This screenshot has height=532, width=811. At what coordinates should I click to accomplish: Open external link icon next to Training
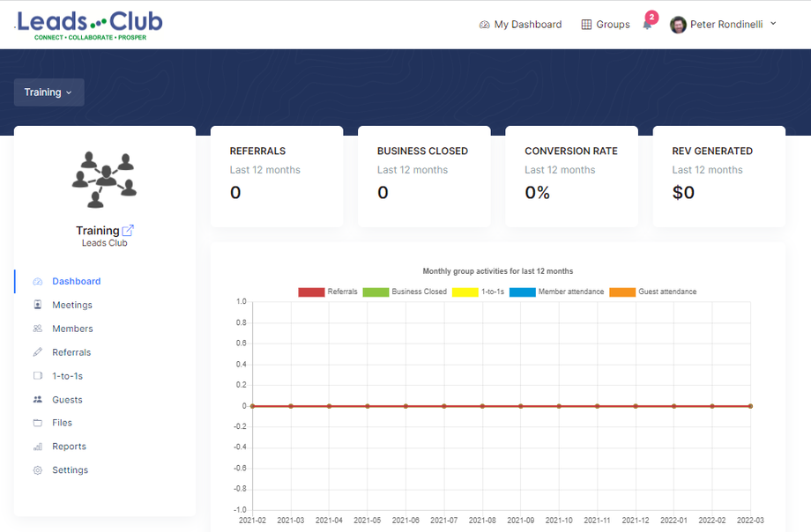128,230
